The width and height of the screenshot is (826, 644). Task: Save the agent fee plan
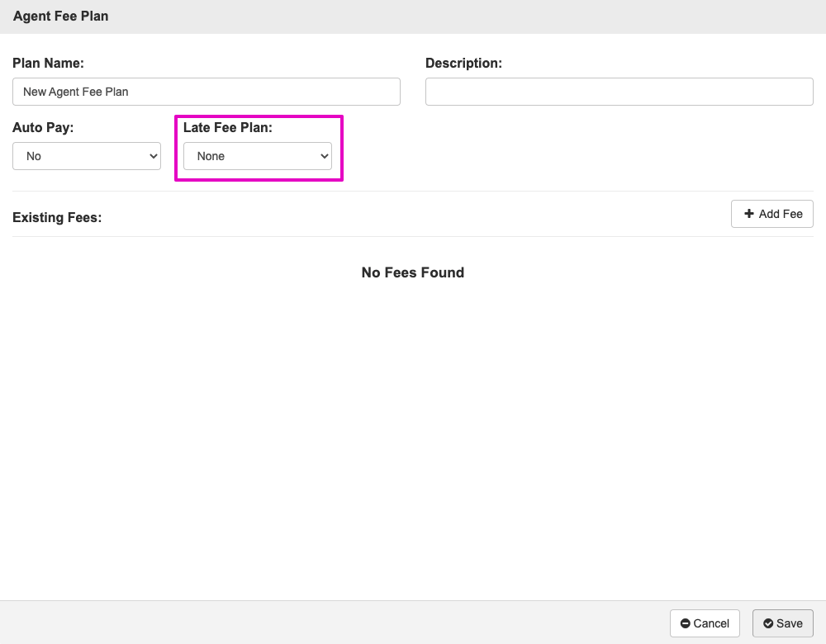782,623
